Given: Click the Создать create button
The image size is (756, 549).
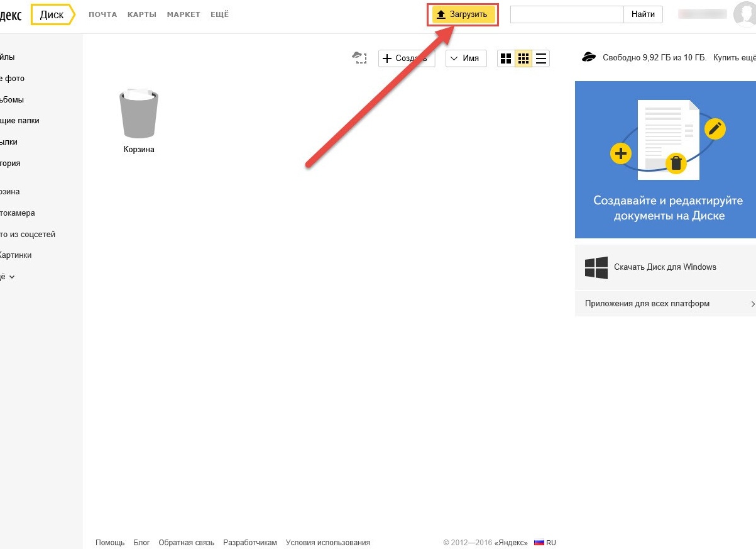Looking at the screenshot, I should (x=407, y=58).
